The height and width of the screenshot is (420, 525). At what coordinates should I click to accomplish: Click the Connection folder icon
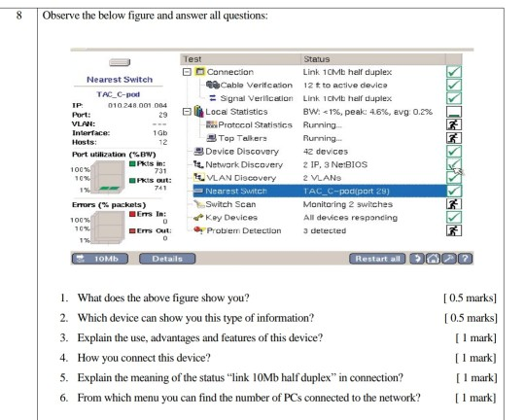click(200, 71)
